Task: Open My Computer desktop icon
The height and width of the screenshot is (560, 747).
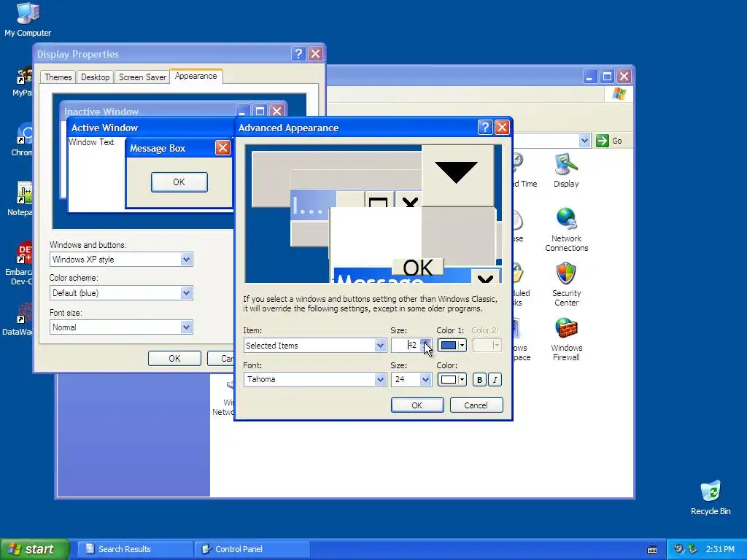Action: [28, 19]
